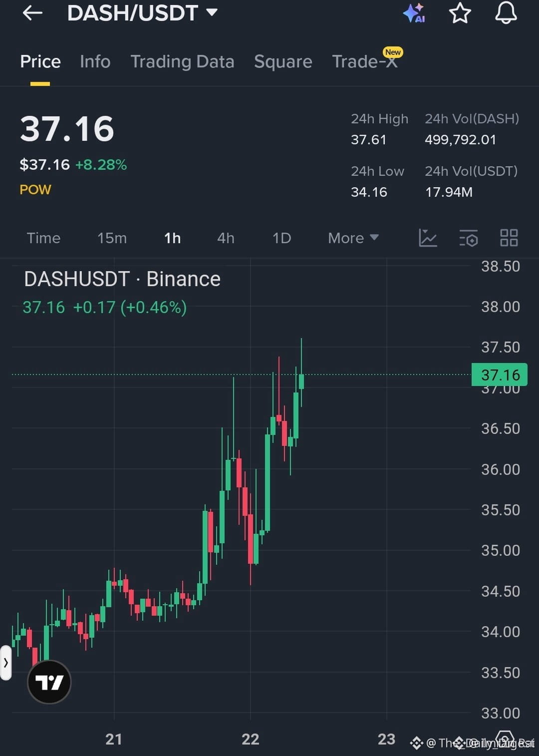This screenshot has width=539, height=756.
Task: Tap the large 37.16 last price
Action: (67, 129)
